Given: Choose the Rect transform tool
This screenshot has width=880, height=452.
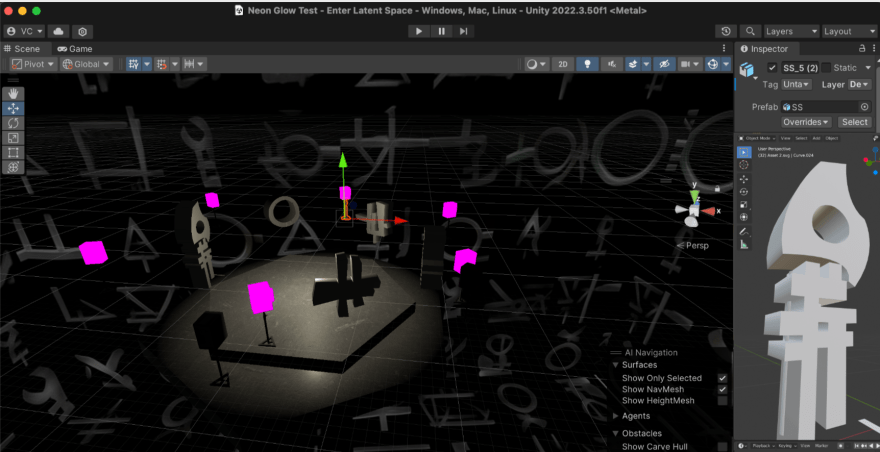Looking at the screenshot, I should pyautogui.click(x=13, y=152).
